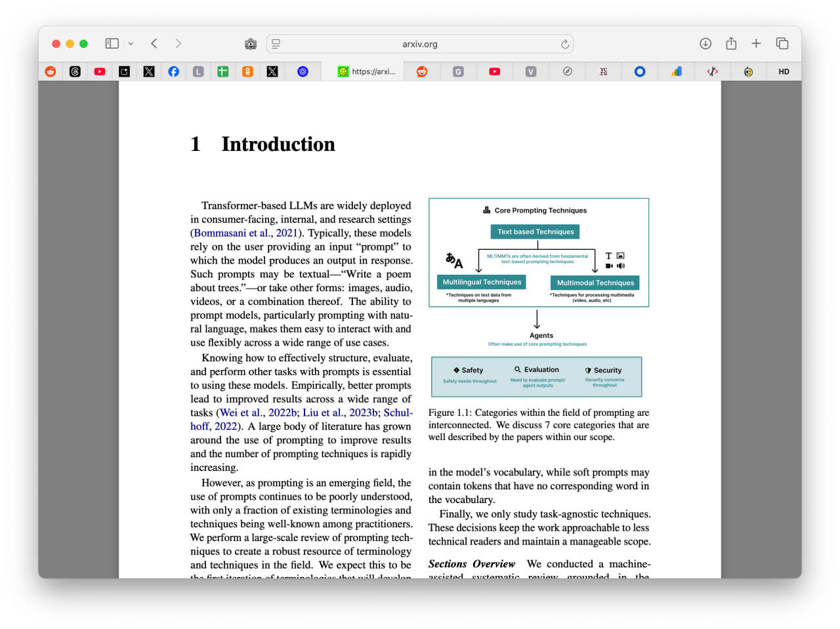The width and height of the screenshot is (840, 629).
Task: Go back to the previous page
Action: click(x=154, y=44)
